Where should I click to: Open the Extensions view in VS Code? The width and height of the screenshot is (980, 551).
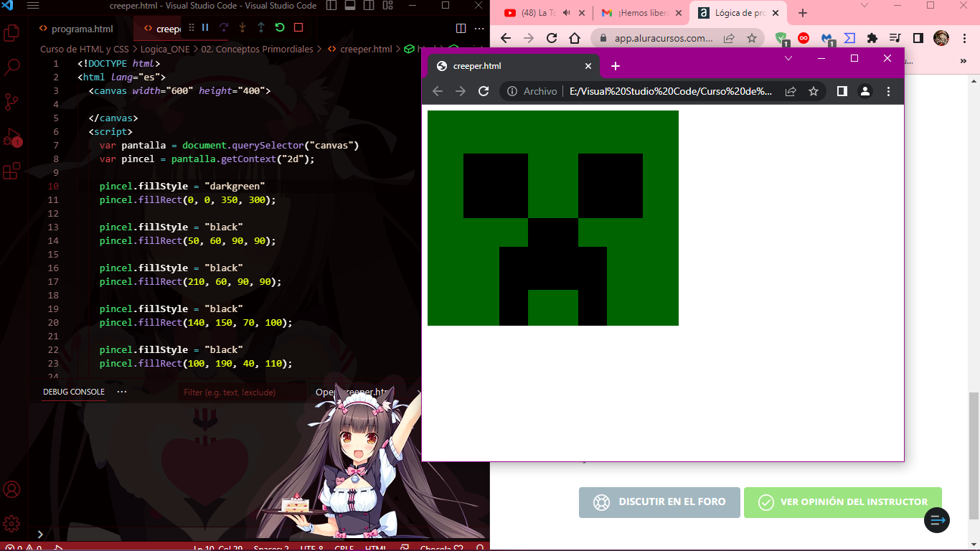[x=12, y=171]
